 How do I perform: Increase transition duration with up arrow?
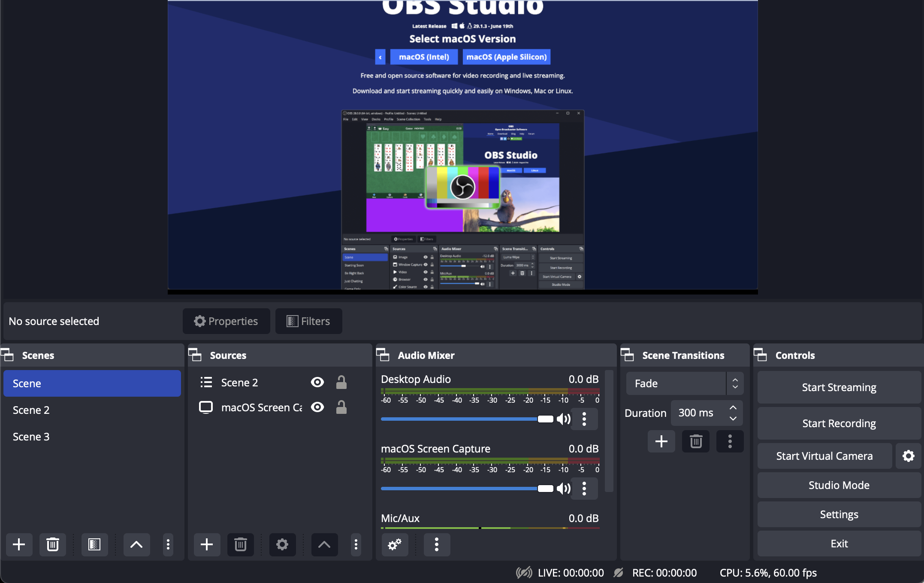pyautogui.click(x=733, y=407)
